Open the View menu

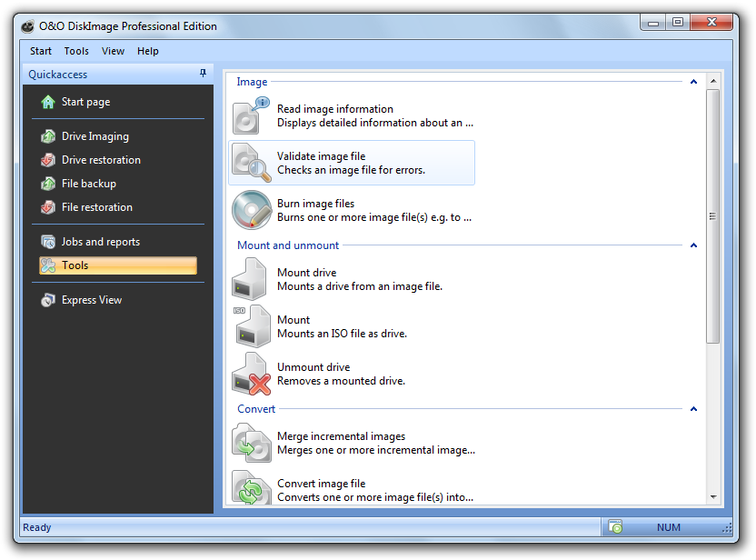coord(113,51)
